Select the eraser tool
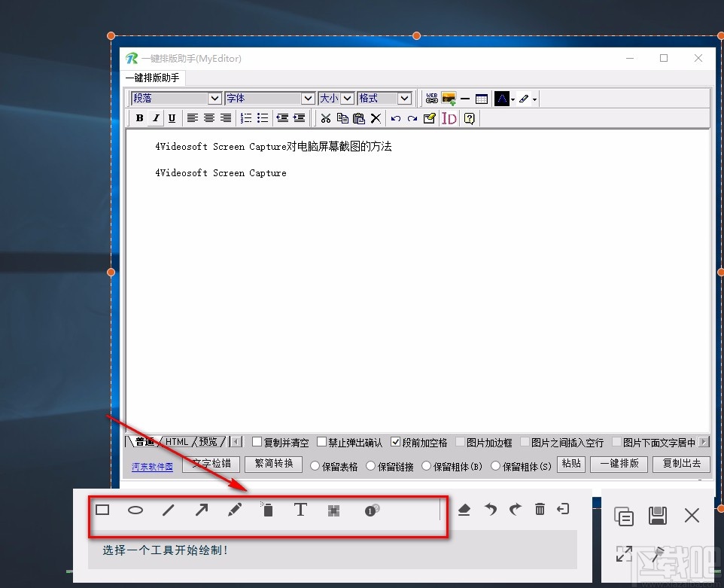This screenshot has width=724, height=588. [464, 510]
